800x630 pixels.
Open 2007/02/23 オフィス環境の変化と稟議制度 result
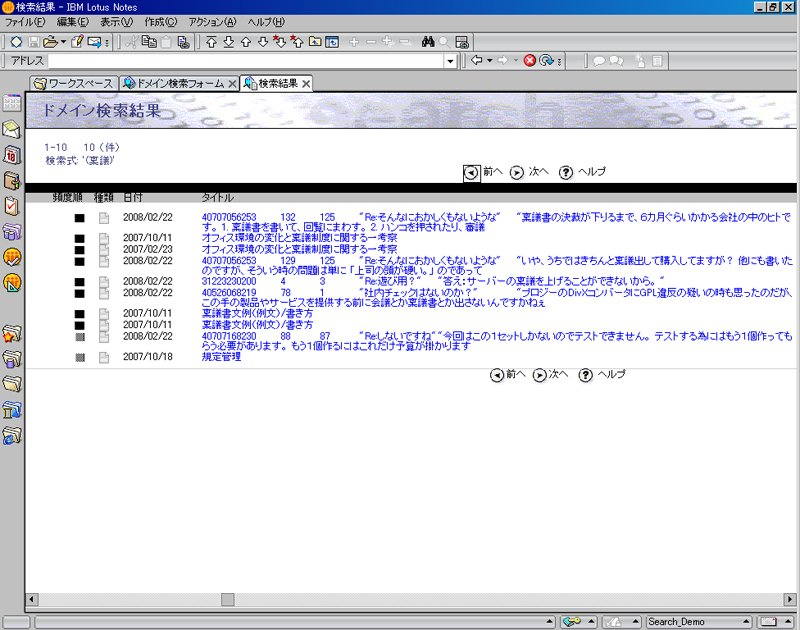click(x=299, y=249)
